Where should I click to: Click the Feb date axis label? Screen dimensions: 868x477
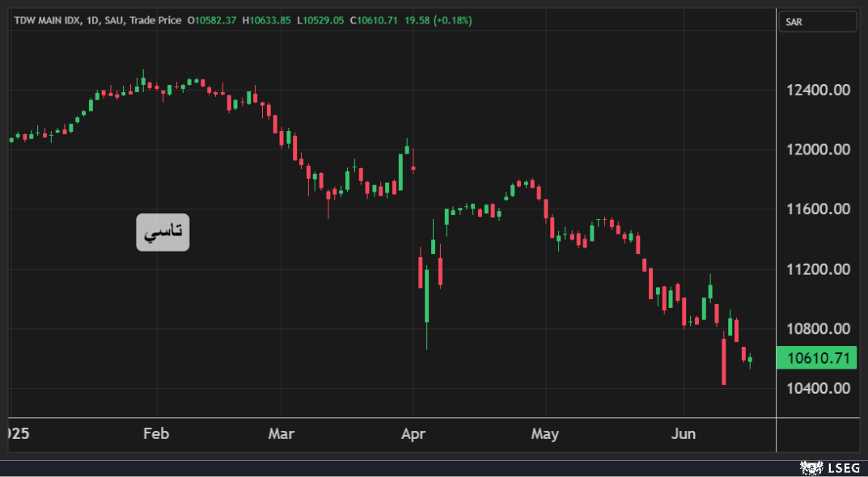coord(156,434)
